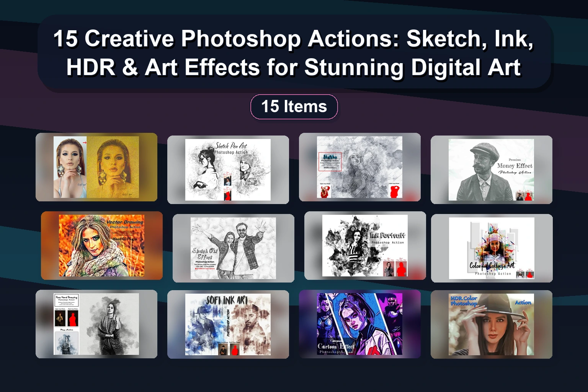Open the Sketch Pen Art thumbnail

point(228,170)
